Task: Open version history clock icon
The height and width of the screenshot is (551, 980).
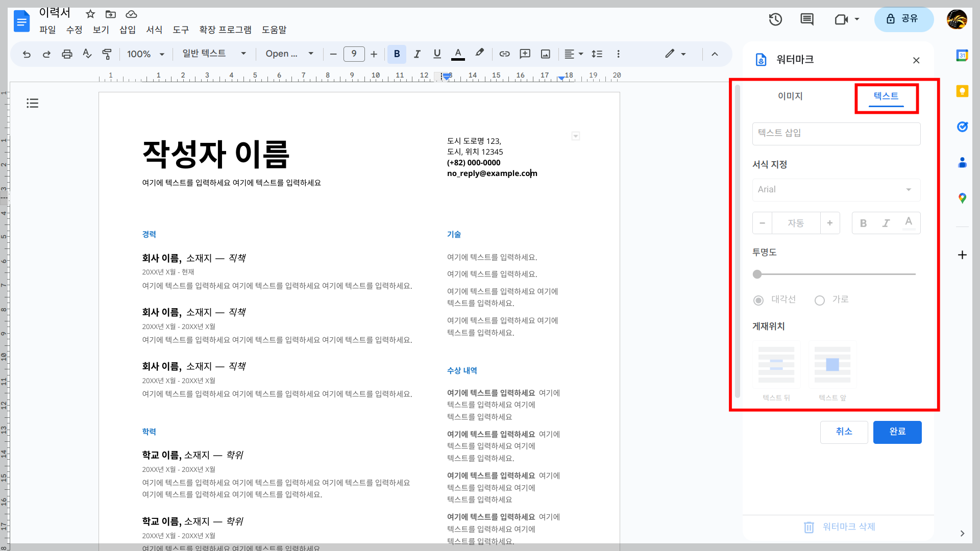Action: (x=775, y=19)
